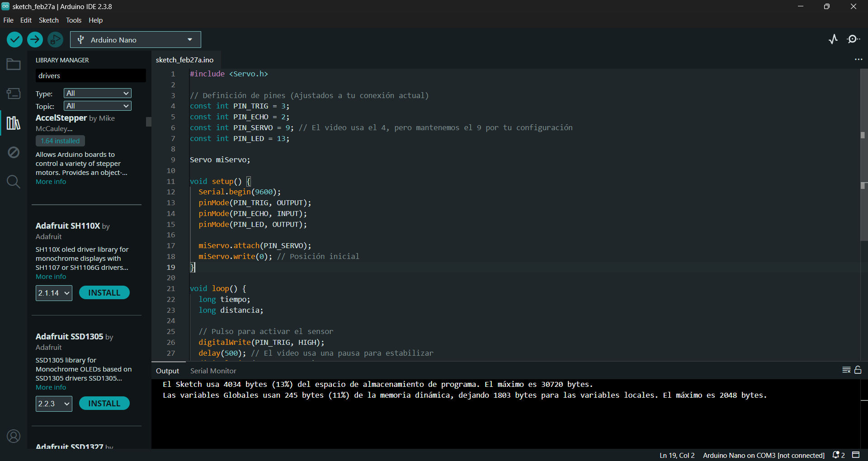Toggle the bottom panel in status bar

[856, 455]
